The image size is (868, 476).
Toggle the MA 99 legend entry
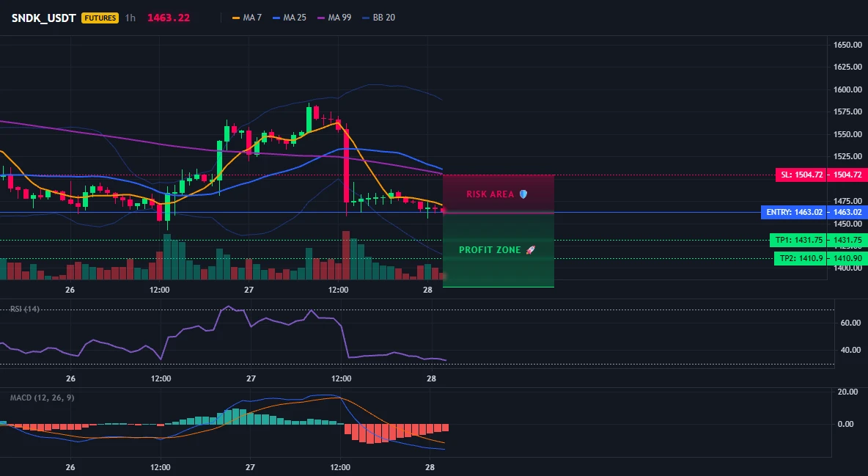click(334, 18)
